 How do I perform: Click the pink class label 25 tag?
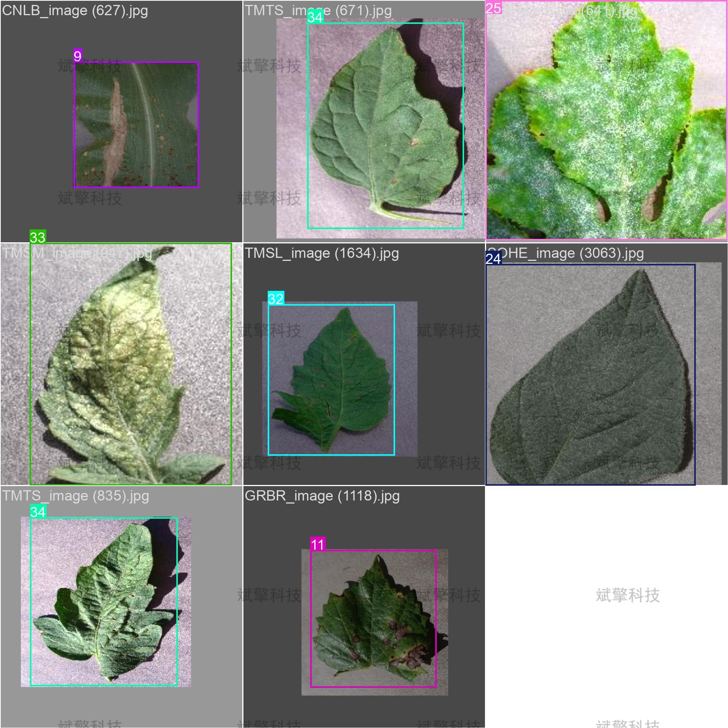pyautogui.click(x=493, y=8)
